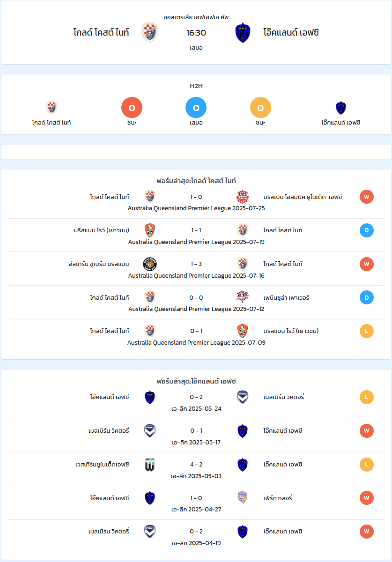The height and width of the screenshot is (562, 392).
Task: Open the 4 - 2 Western United match score
Action: (x=196, y=465)
